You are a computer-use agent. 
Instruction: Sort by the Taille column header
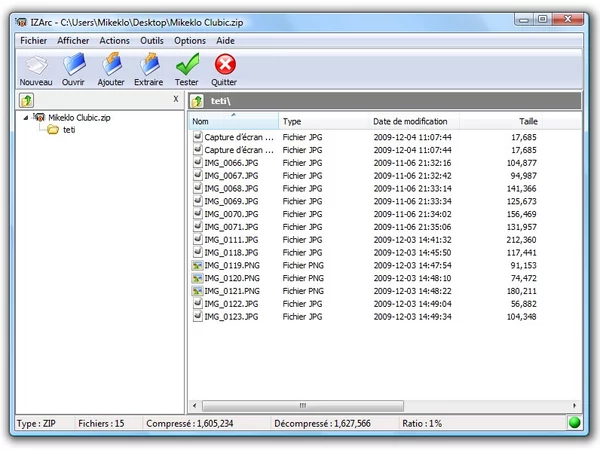pos(501,121)
